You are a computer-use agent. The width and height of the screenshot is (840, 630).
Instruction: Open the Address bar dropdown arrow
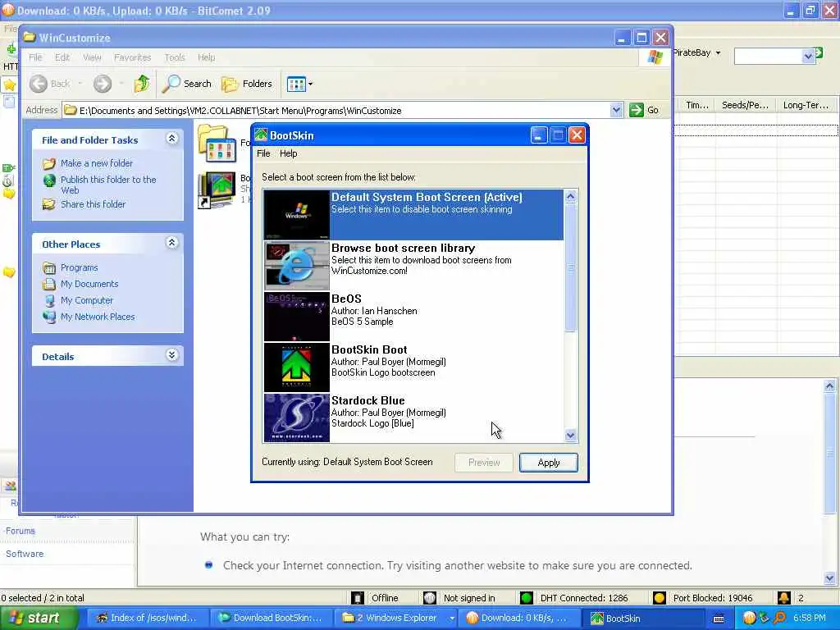616,111
